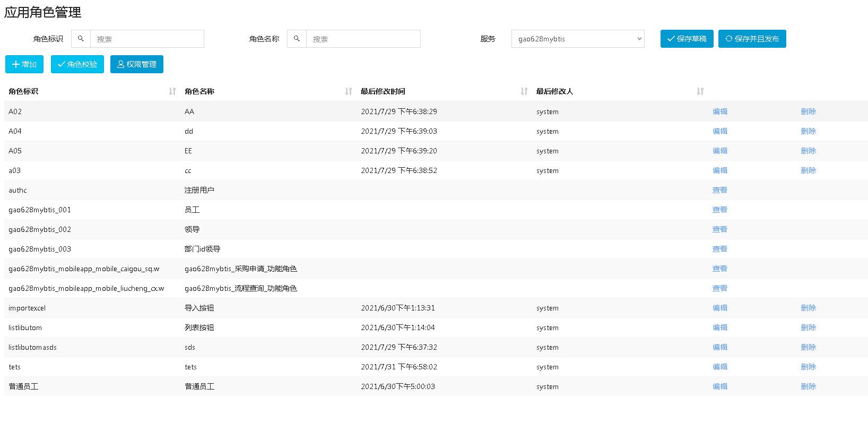Image resolution: width=868 pixels, height=423 pixels.
Task: Sort table by 角色标识 column arrows
Action: pyautogui.click(x=172, y=91)
